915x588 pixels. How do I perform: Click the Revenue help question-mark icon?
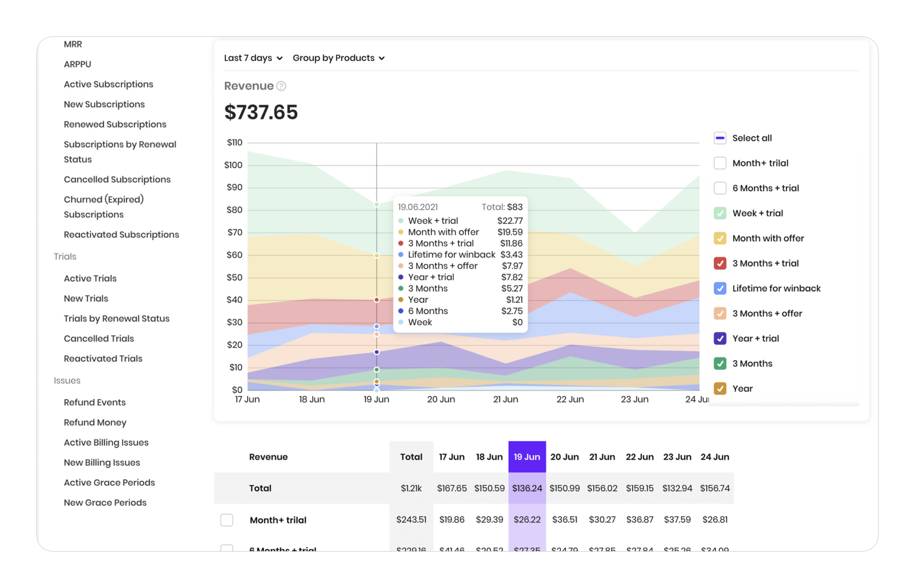pyautogui.click(x=281, y=86)
